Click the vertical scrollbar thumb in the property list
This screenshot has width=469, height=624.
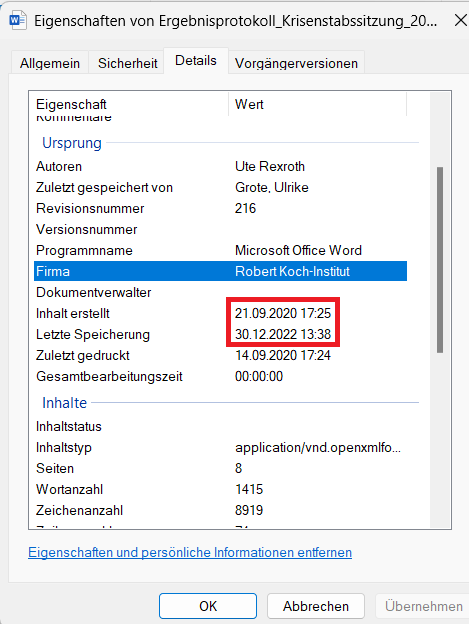click(440, 260)
